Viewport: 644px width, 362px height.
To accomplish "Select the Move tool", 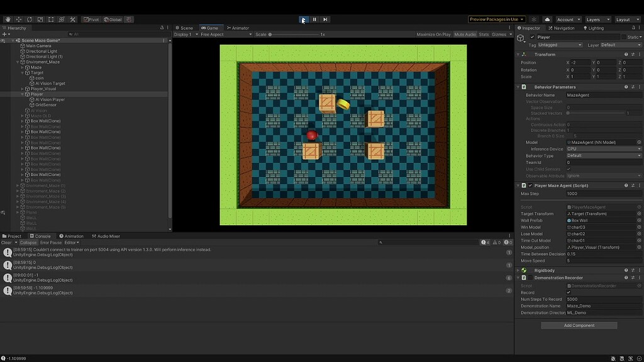I will tap(18, 19).
